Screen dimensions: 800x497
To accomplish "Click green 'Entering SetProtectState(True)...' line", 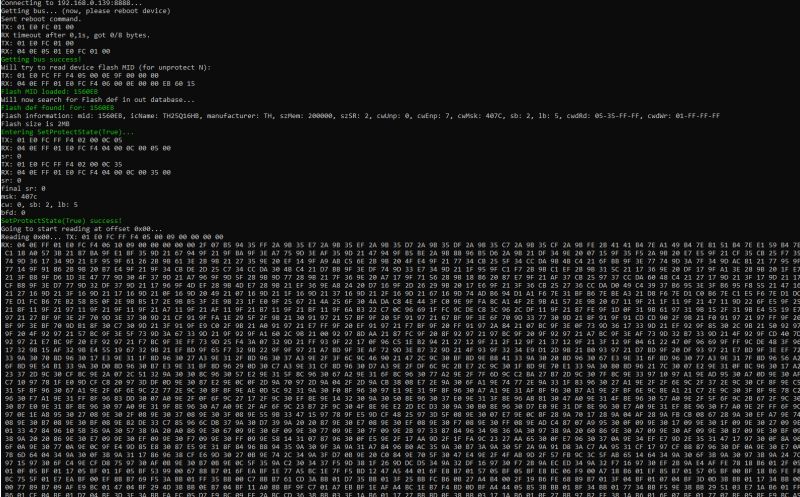I will (67, 132).
